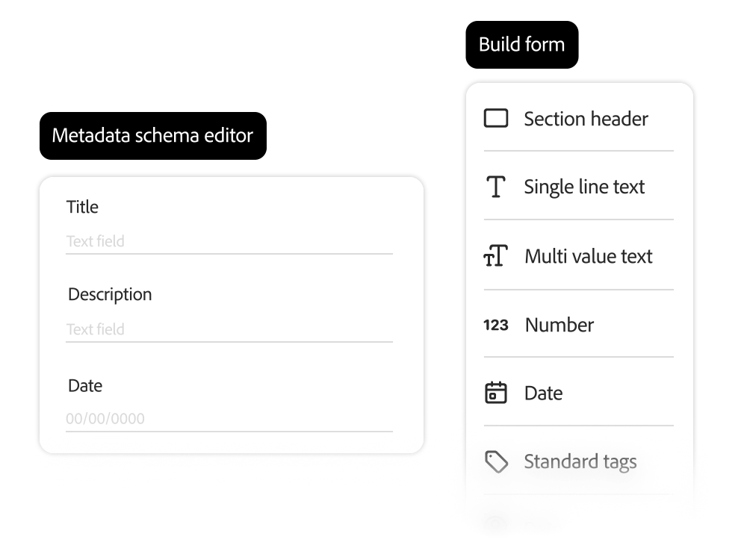This screenshot has width=747, height=560.
Task: Click the Section header rectangle icon
Action: click(x=496, y=118)
